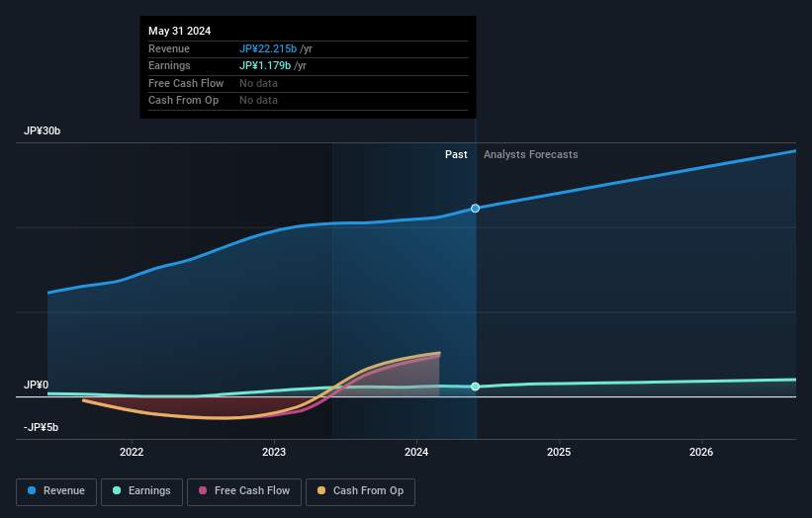Click the 2024 x-axis label
This screenshot has height=518, width=812.
tap(416, 452)
